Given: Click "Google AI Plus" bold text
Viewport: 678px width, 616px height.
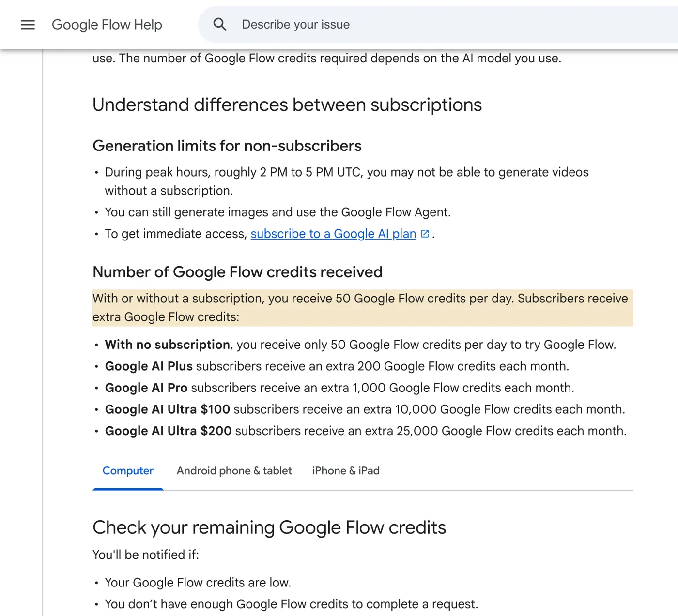Looking at the screenshot, I should [149, 366].
